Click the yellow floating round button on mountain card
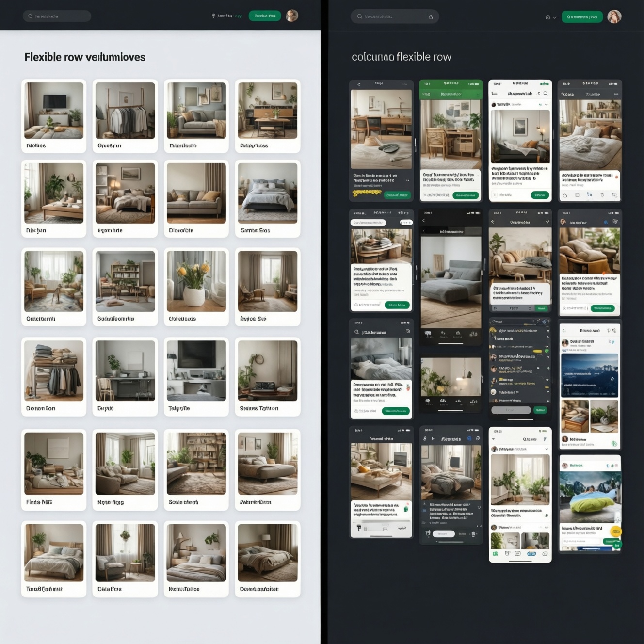This screenshot has height=644, width=644. coord(616,531)
